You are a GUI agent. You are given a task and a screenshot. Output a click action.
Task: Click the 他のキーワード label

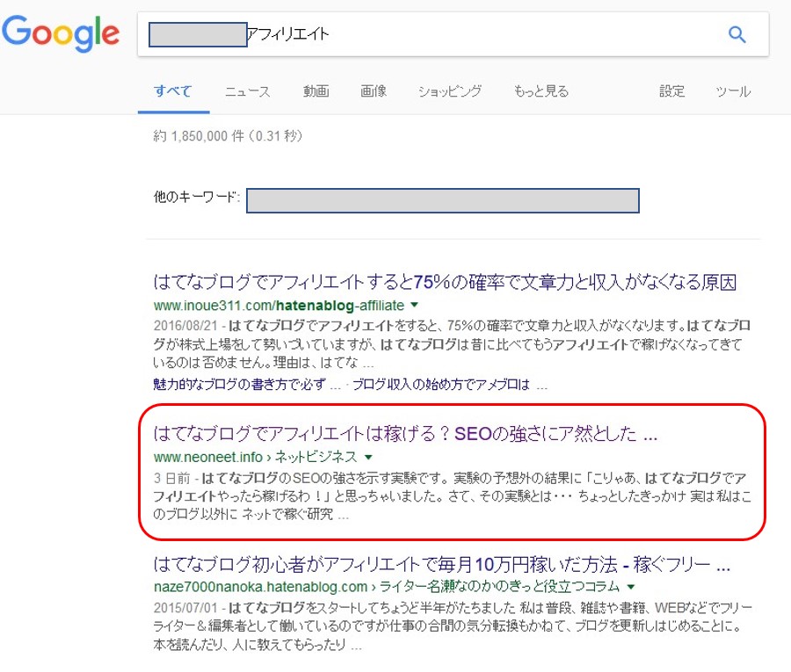coord(196,197)
